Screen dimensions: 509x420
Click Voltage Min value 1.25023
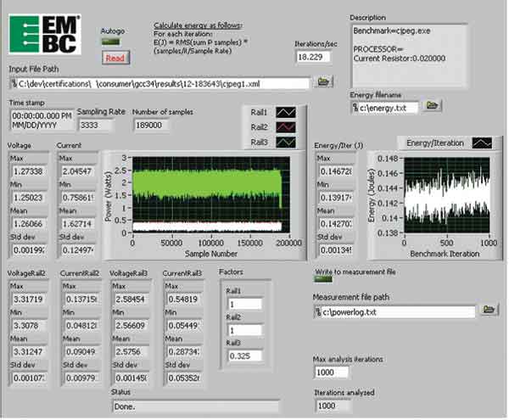[x=29, y=198]
